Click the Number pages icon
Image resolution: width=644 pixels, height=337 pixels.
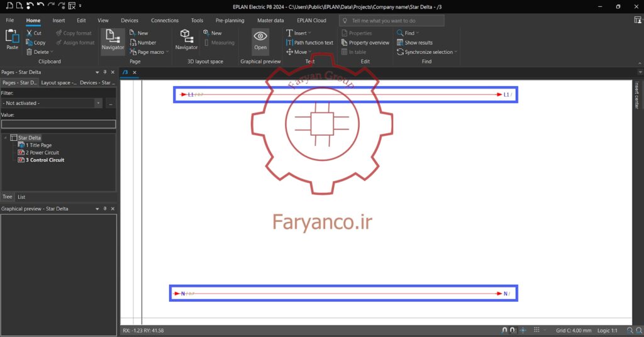(133, 42)
